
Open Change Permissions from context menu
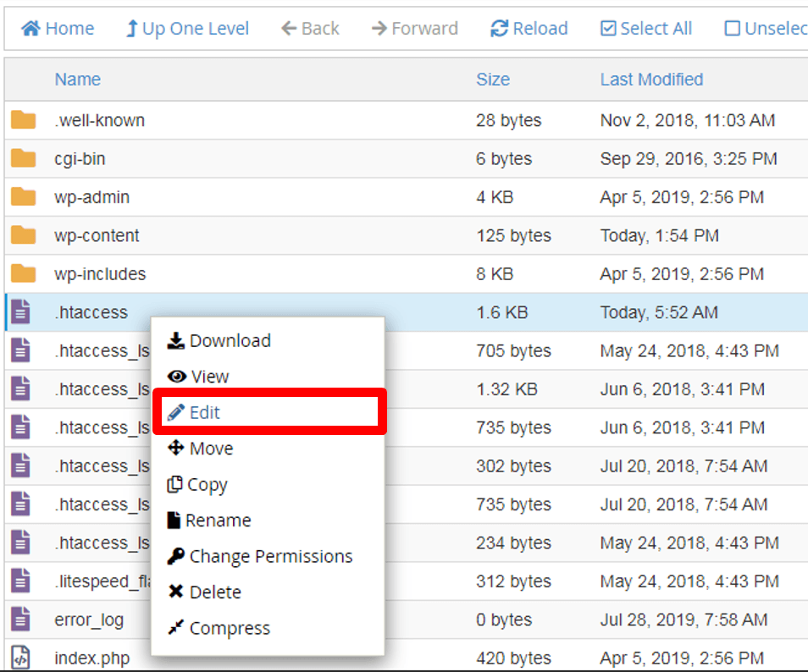[x=260, y=556]
